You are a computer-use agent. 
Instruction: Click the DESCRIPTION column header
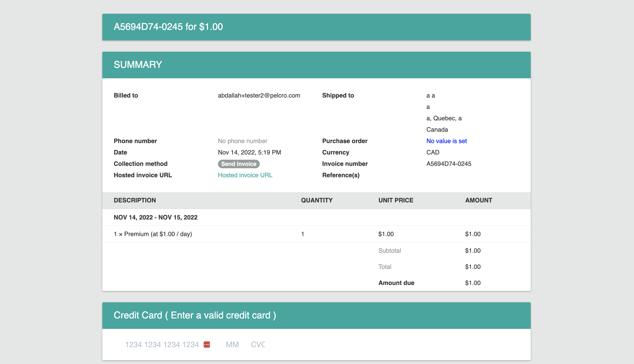135,200
